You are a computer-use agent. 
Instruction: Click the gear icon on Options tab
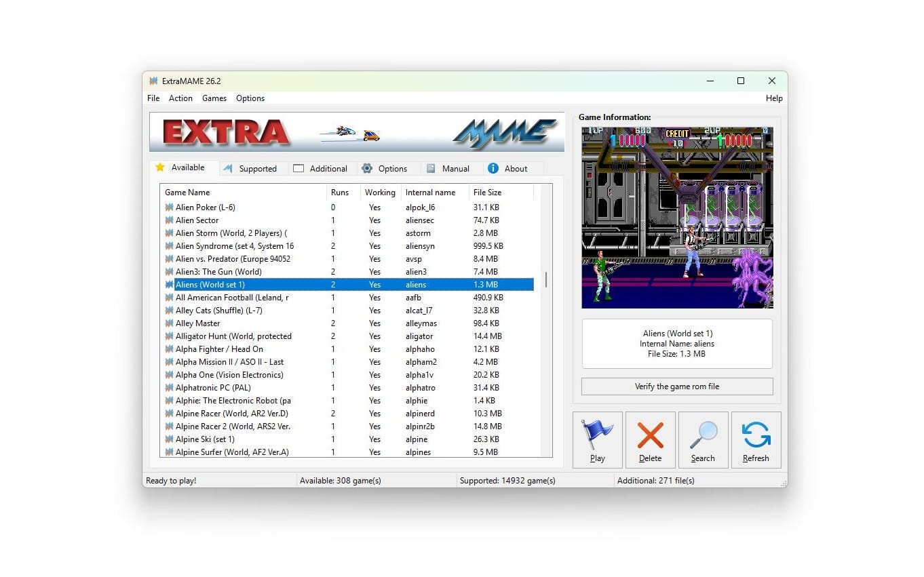click(x=367, y=168)
